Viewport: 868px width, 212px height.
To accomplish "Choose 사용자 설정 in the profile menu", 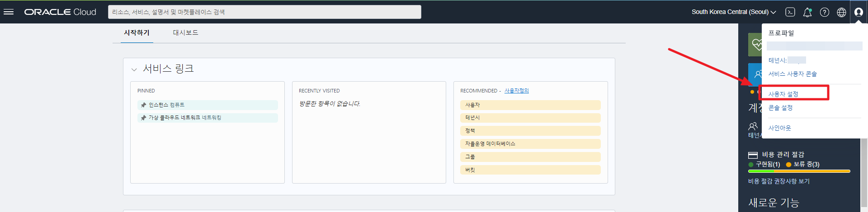I will [x=783, y=94].
